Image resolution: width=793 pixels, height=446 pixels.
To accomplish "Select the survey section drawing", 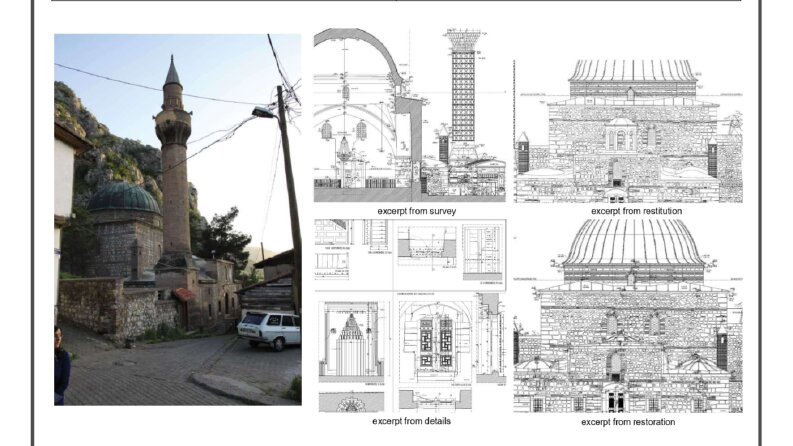I will 410,115.
